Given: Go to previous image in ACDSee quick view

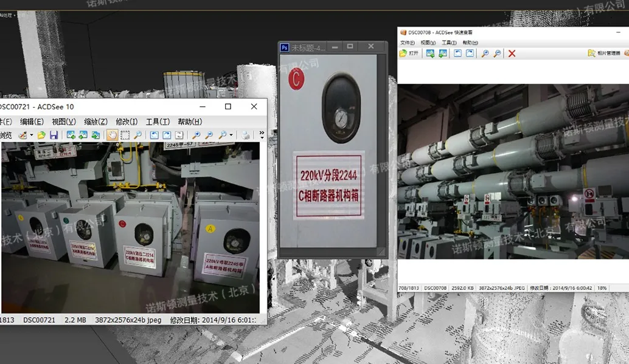Looking at the screenshot, I should tap(430, 53).
